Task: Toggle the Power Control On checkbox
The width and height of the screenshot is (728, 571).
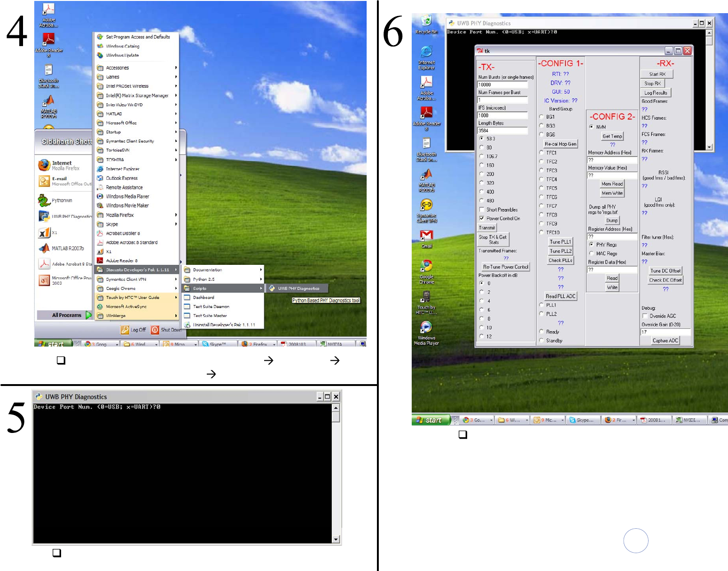Action: (481, 218)
